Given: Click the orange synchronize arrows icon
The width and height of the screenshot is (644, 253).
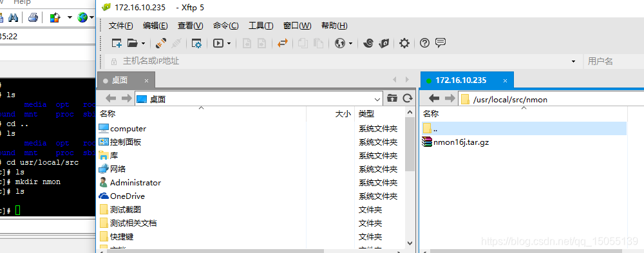Looking at the screenshot, I should pos(283,43).
